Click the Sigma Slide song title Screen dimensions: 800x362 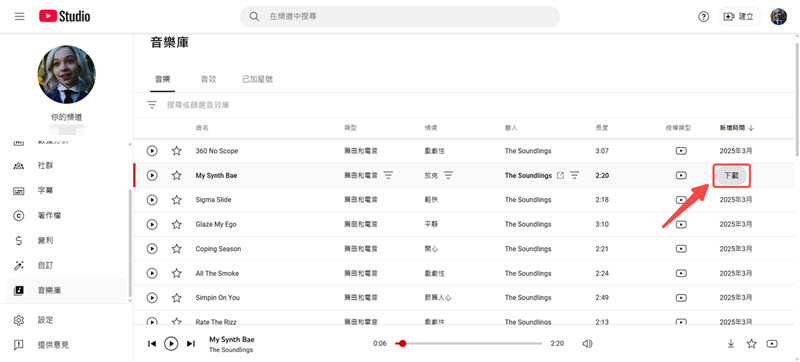213,200
